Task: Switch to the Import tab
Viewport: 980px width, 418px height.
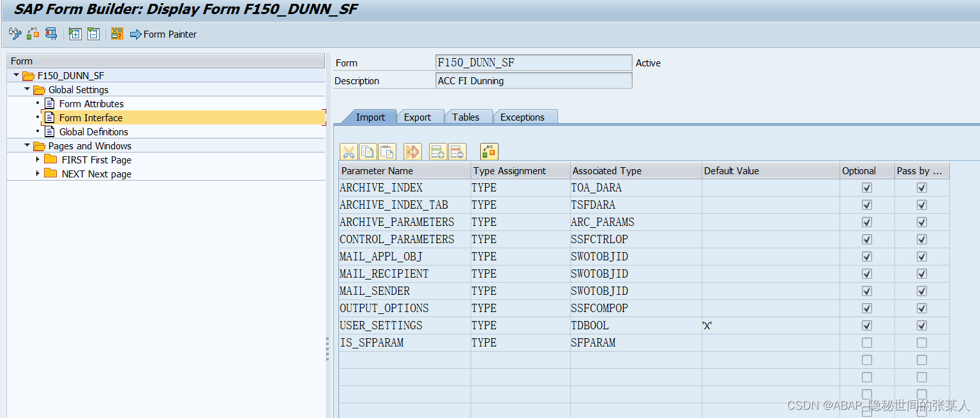Action: [x=370, y=117]
